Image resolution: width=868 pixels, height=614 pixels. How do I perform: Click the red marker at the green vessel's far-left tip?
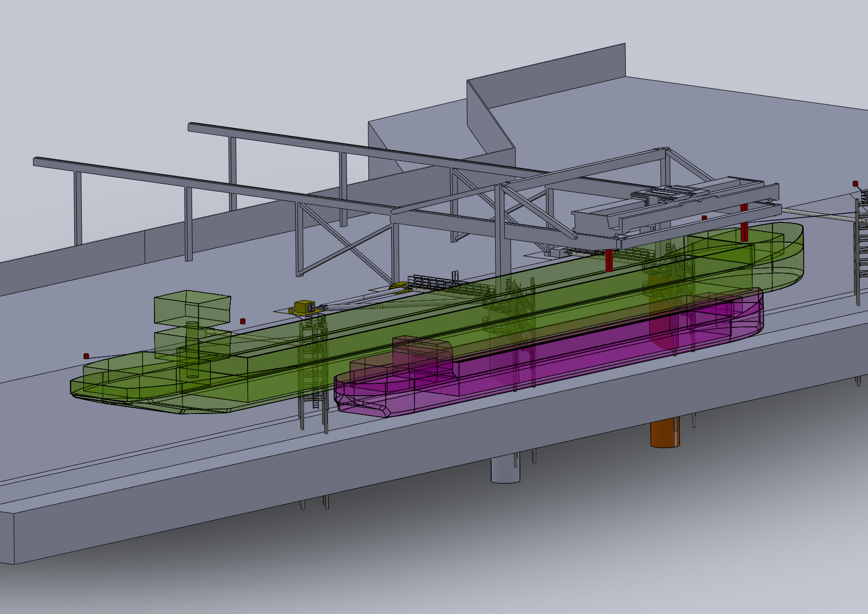click(x=86, y=356)
